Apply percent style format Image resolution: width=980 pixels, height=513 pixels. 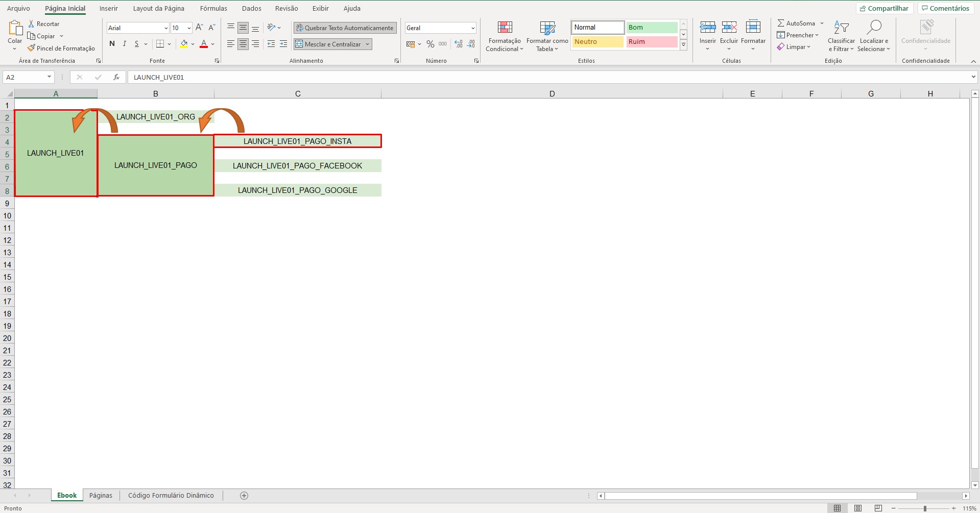pos(431,44)
